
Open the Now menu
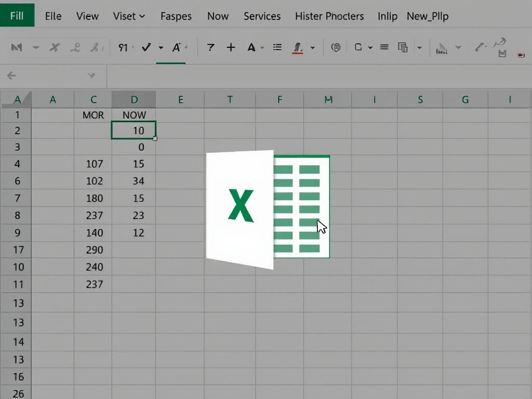(x=218, y=16)
